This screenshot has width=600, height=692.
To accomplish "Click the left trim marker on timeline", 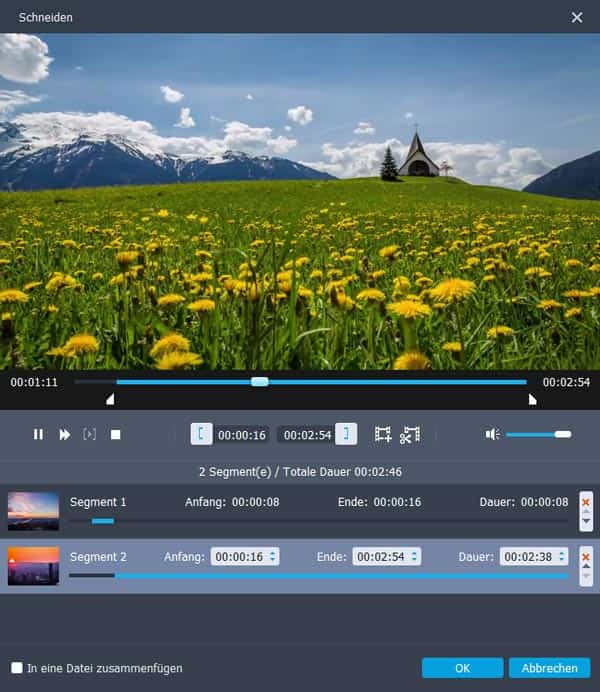I will 110,400.
